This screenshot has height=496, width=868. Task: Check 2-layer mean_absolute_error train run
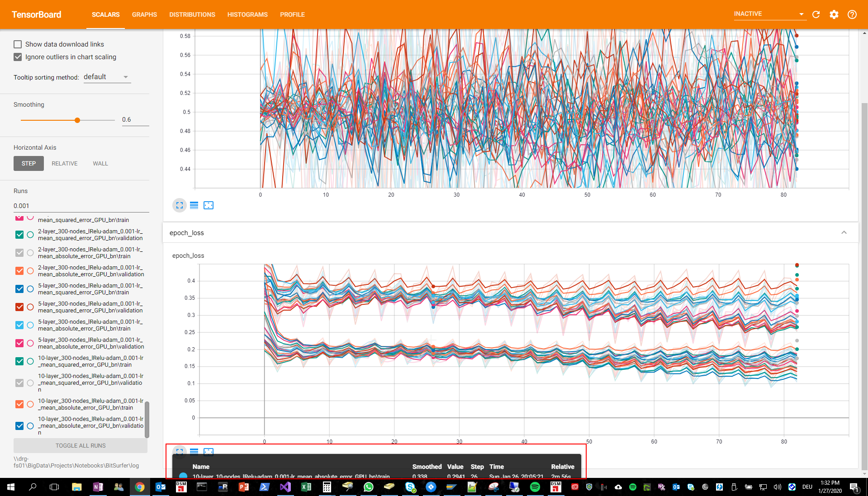(19, 253)
